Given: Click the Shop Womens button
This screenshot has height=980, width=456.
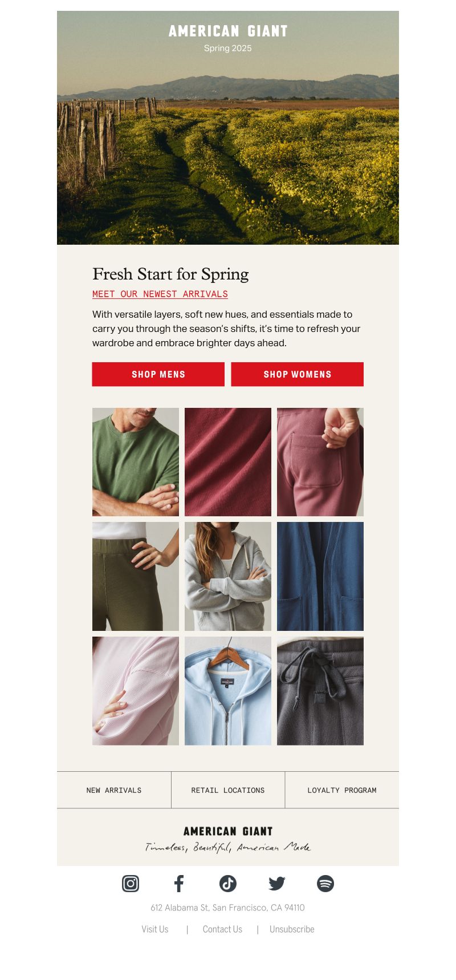Looking at the screenshot, I should point(298,374).
